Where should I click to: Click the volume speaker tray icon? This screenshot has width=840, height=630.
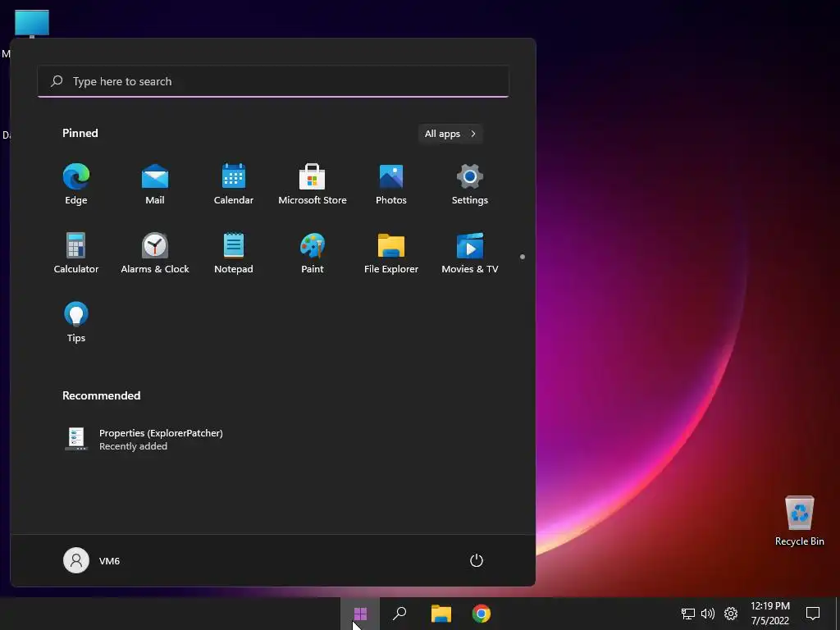pyautogui.click(x=708, y=614)
